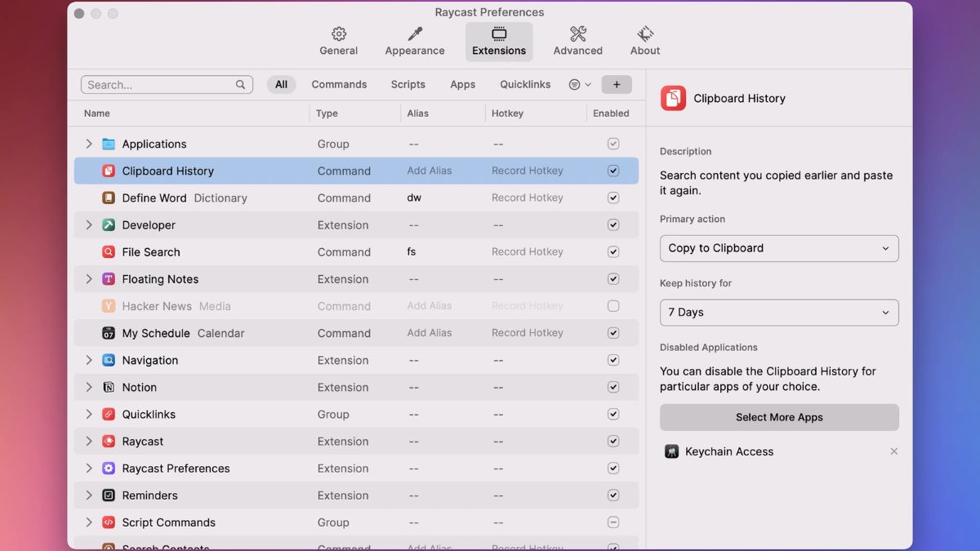Click Add Alias for Clipboard History

coord(430,171)
